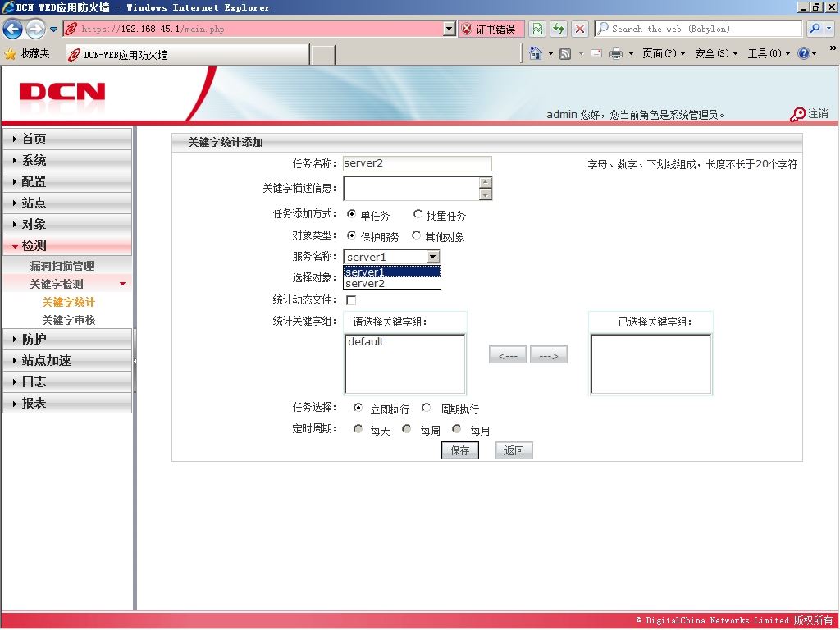Expand the 系统 sidebar menu

(67, 160)
